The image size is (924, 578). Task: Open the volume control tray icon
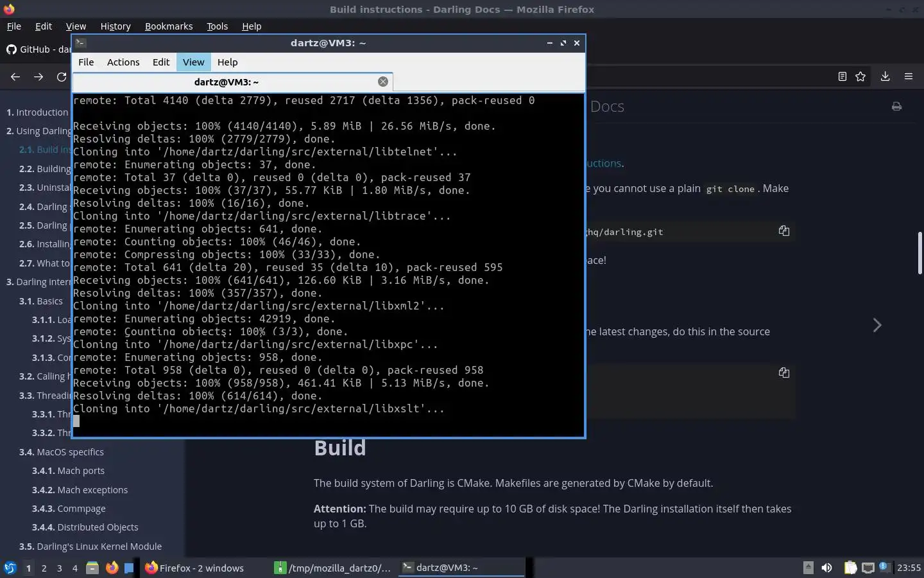pos(827,568)
